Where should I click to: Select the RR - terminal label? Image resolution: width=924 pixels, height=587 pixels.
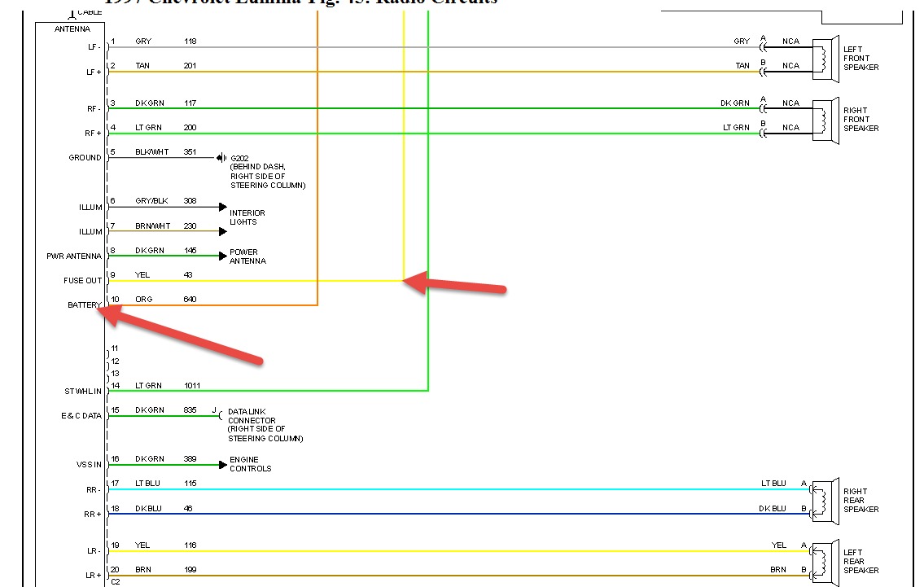pos(94,490)
